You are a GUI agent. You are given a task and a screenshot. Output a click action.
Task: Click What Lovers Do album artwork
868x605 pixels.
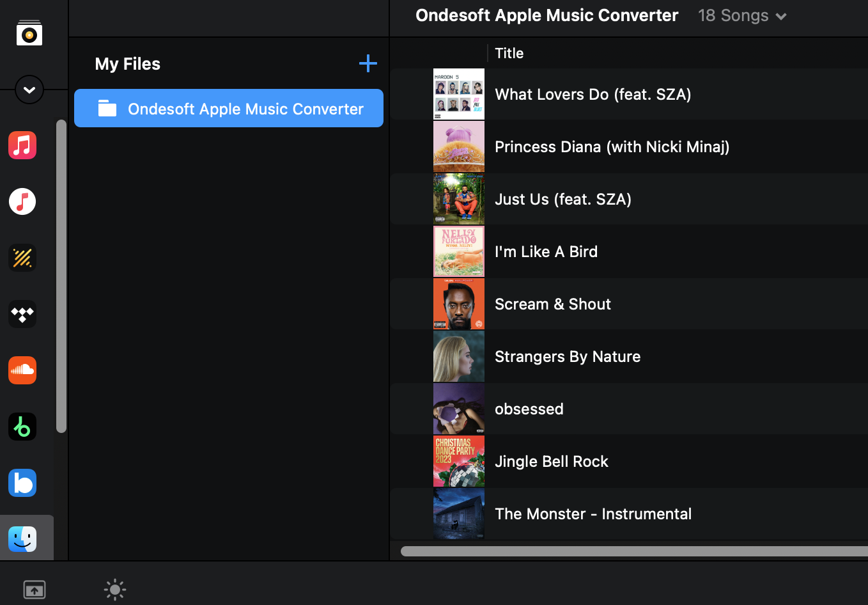(459, 94)
